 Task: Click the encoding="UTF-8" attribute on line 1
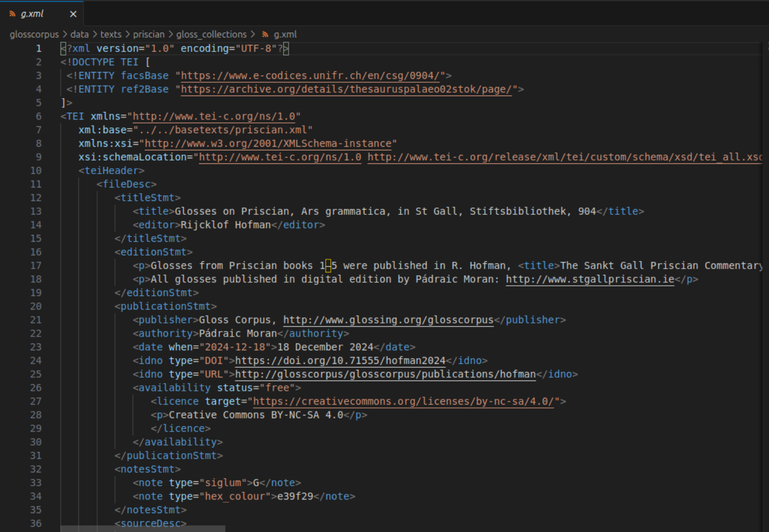(229, 49)
